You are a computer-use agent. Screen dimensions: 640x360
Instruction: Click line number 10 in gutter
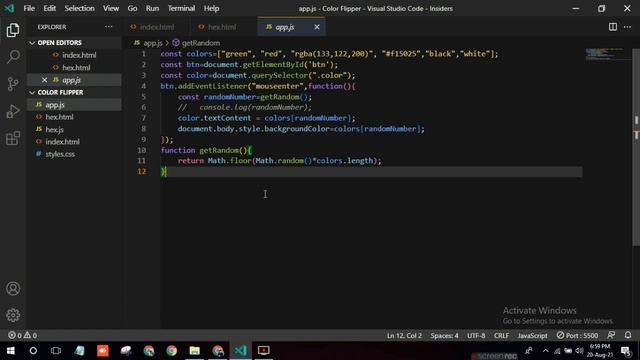[142, 150]
